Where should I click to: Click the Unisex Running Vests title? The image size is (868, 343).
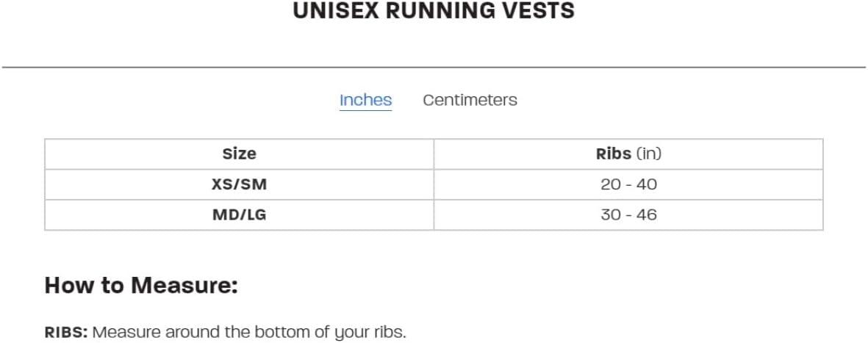coord(434,11)
